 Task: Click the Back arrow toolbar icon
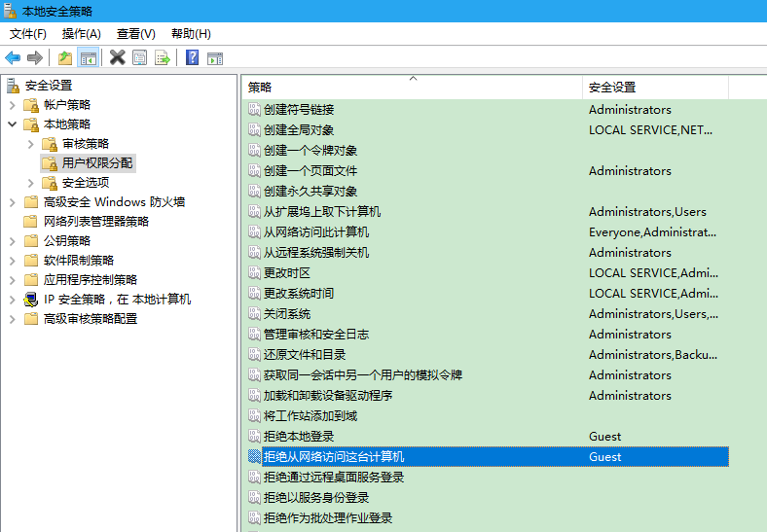[x=13, y=57]
